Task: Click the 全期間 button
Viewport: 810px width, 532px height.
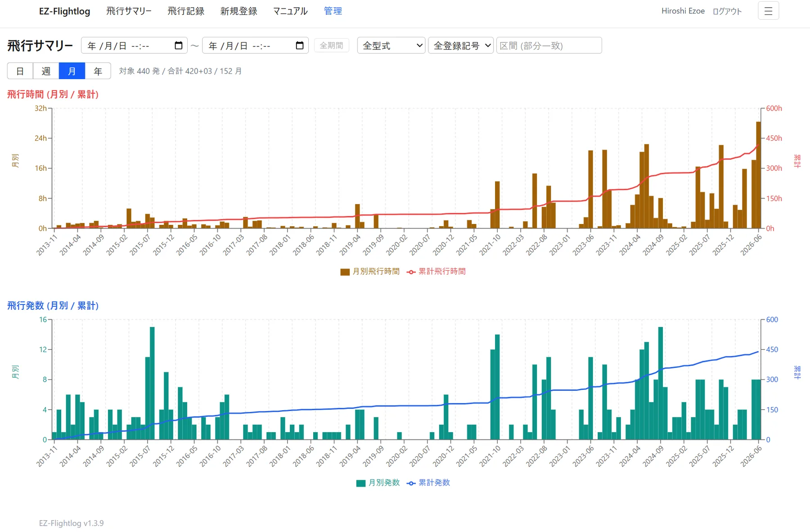Action: click(332, 45)
